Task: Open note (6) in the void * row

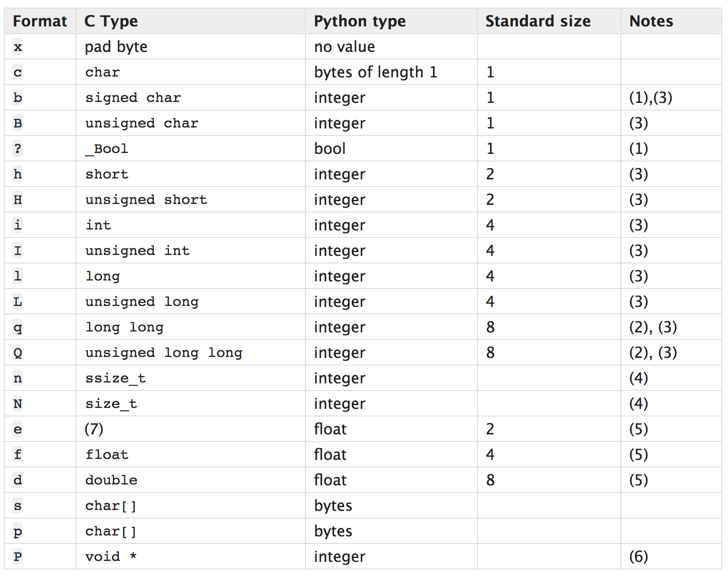Action: pos(638,557)
